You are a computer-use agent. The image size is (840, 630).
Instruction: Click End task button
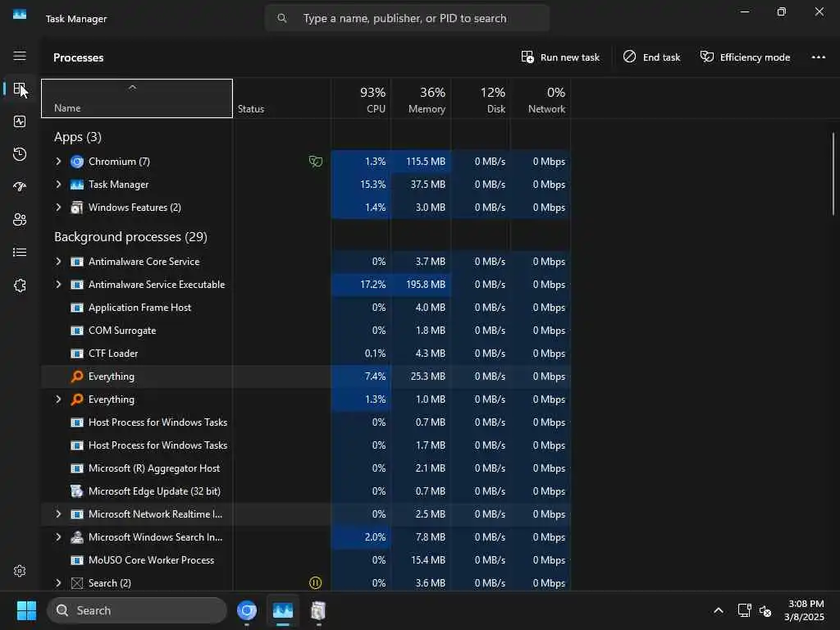coord(651,57)
